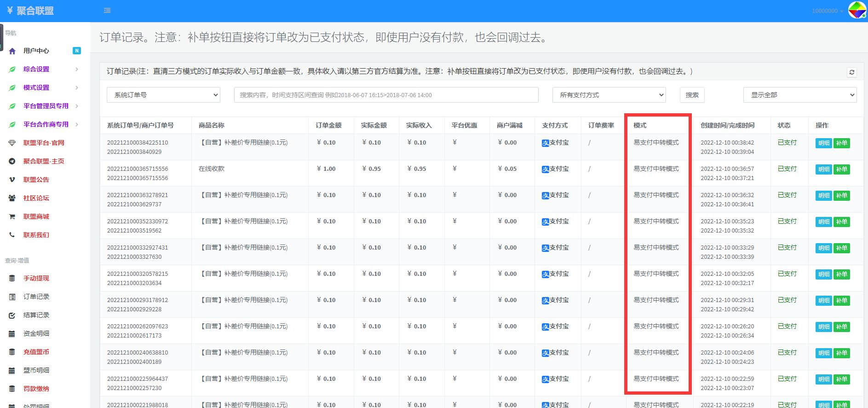This screenshot has height=408, width=868.
Task: Click the leaf icon beside 模式设置
Action: 12,88
